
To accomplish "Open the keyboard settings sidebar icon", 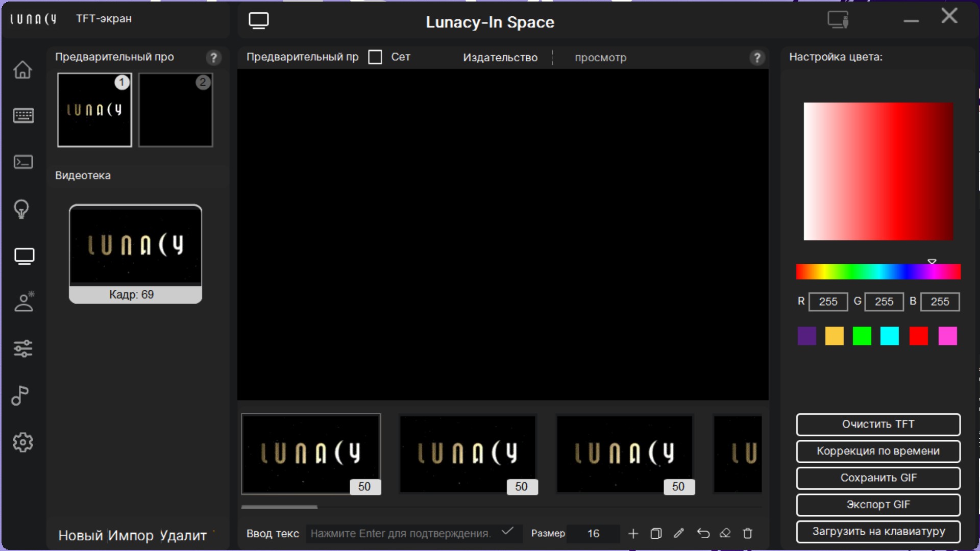I will [23, 116].
